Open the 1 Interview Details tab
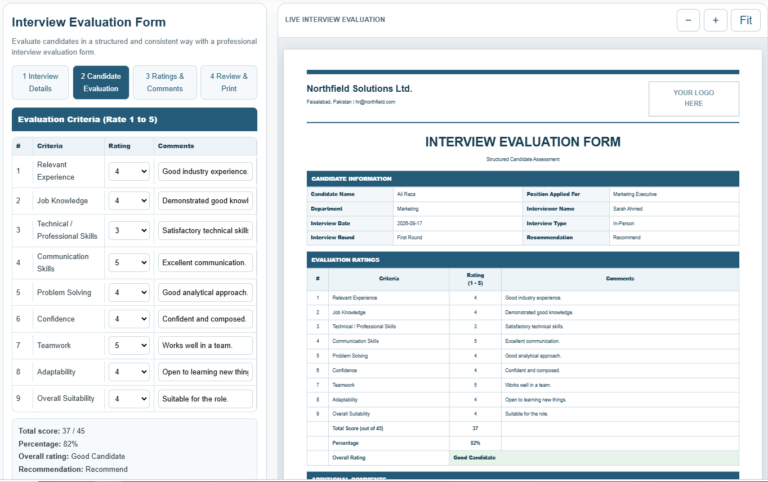The image size is (768, 482). coord(40,82)
